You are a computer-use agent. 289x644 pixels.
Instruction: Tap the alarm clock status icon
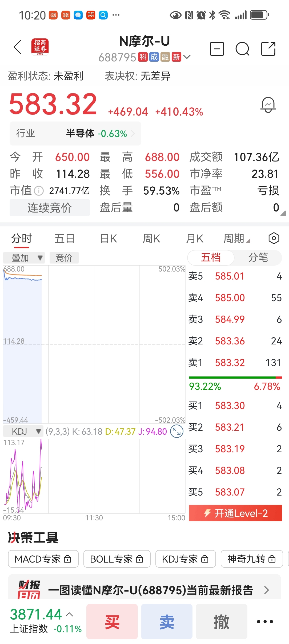(201, 15)
